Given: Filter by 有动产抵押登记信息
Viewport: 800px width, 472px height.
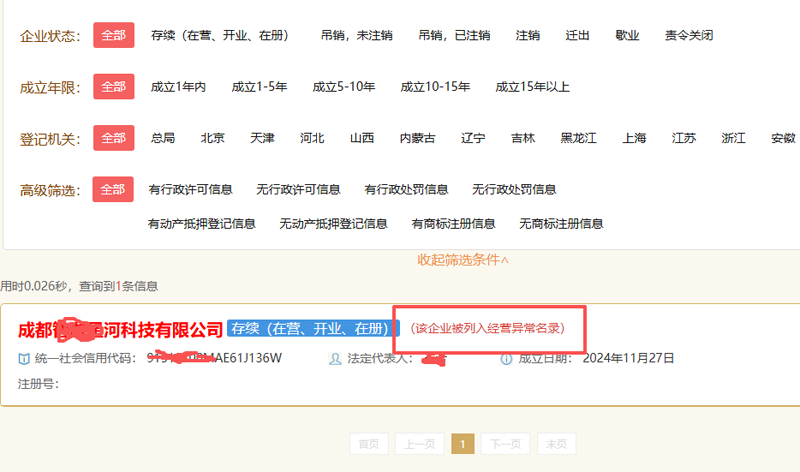Looking at the screenshot, I should tap(202, 223).
